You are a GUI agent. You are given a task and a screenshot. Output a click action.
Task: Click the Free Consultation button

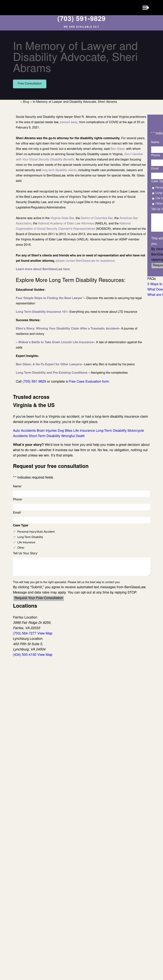click(30, 84)
